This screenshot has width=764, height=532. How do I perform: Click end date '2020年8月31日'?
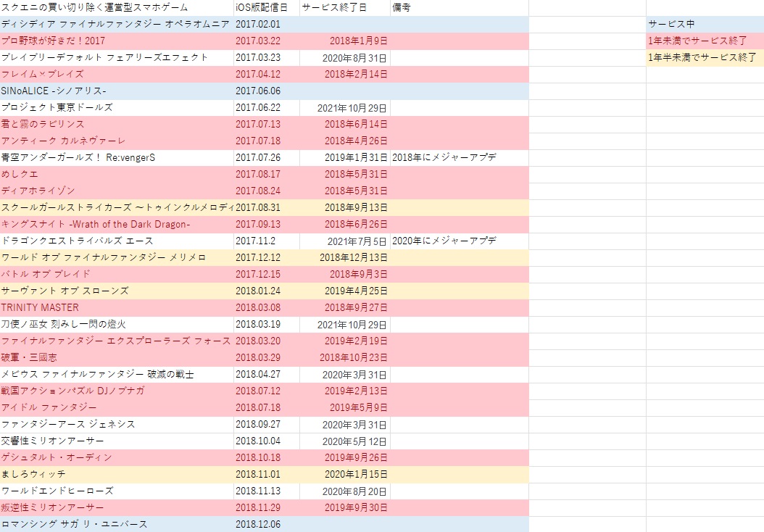[345, 57]
